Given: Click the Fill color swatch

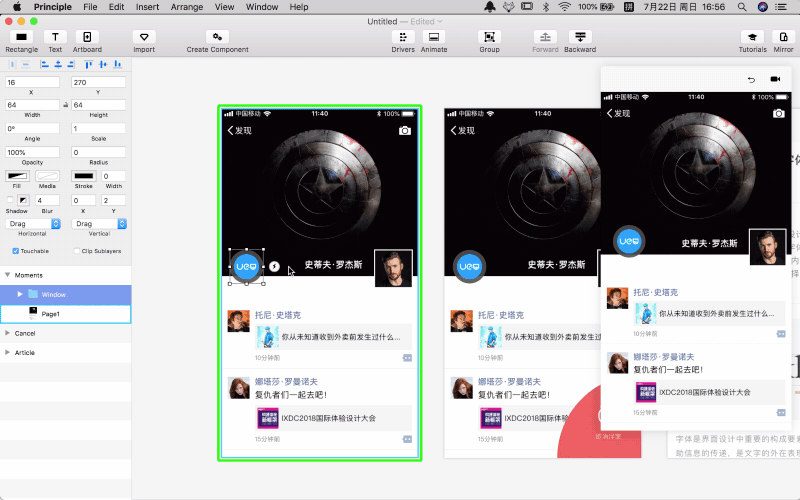Looking at the screenshot, I should pos(18,176).
